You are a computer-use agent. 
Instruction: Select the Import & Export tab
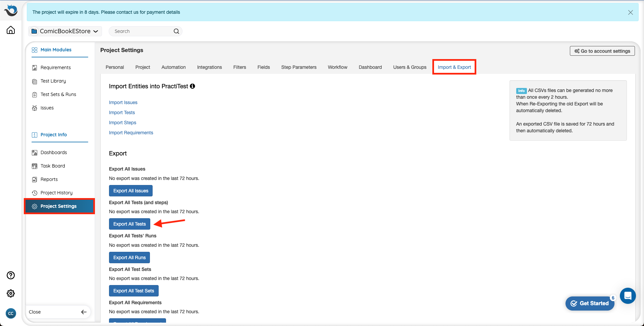pyautogui.click(x=454, y=67)
